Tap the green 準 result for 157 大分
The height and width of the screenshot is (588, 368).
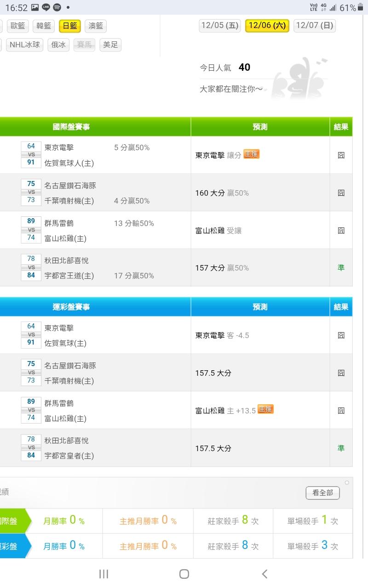(x=341, y=267)
